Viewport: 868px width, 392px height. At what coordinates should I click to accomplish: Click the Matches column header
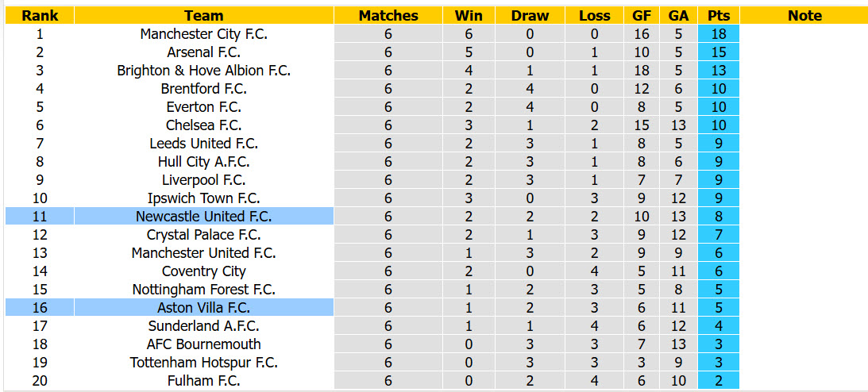(388, 16)
